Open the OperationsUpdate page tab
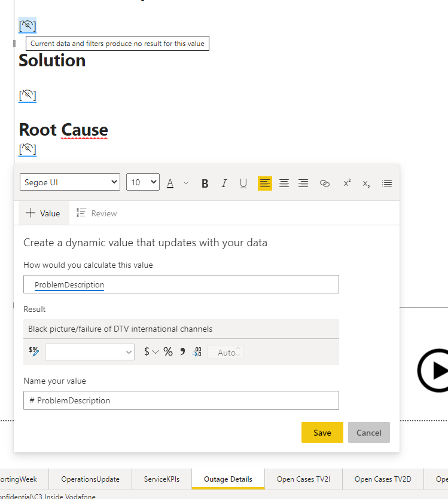This screenshot has height=499, width=448. coord(90,479)
